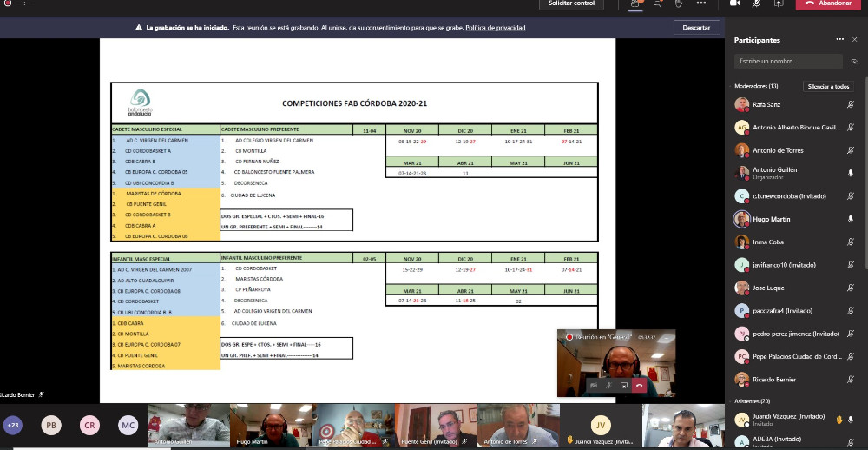Select the Hugo Martín video tile
The image size is (868, 450).
[271, 425]
